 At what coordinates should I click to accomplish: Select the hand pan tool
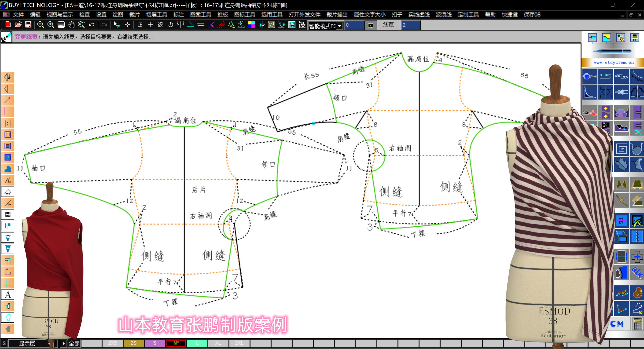click(71, 25)
